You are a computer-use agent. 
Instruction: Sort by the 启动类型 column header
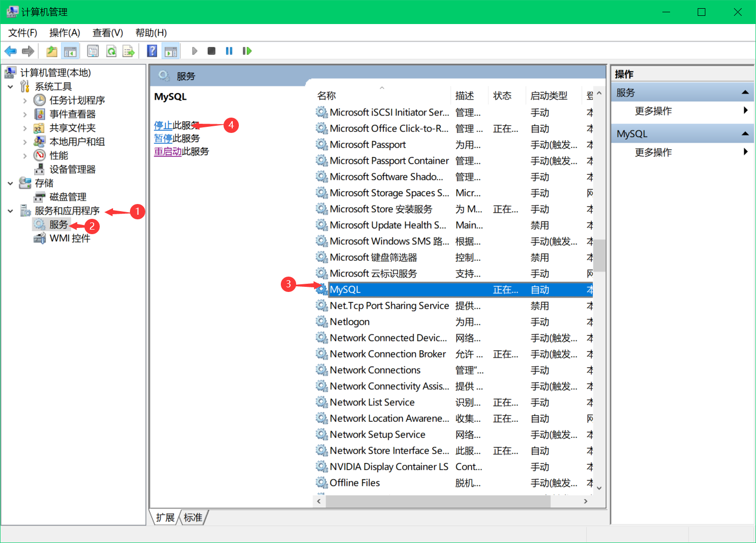click(x=554, y=96)
